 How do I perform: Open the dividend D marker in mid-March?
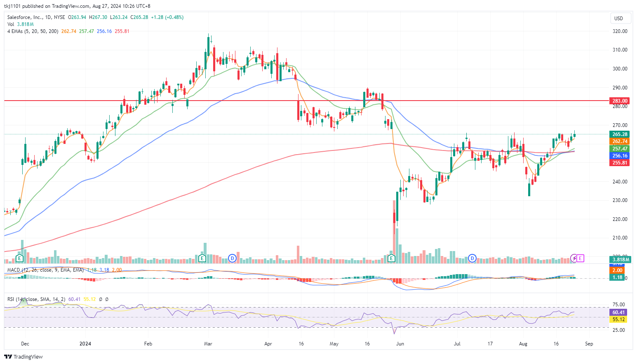(x=233, y=258)
